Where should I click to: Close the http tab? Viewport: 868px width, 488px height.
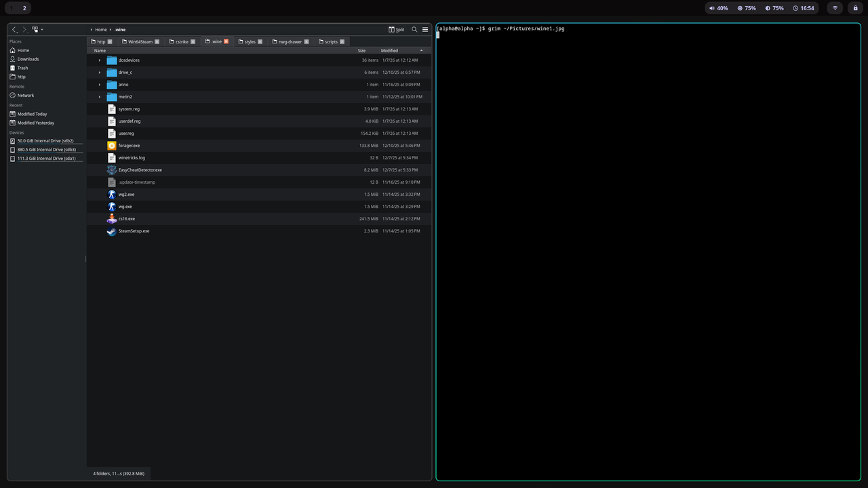click(110, 41)
